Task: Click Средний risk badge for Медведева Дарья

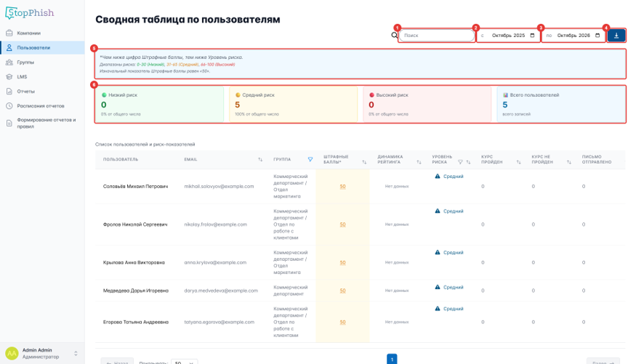Action: click(x=449, y=288)
